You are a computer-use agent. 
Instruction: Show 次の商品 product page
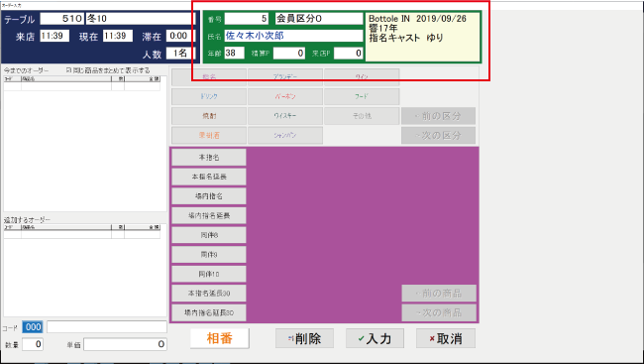[x=439, y=312]
